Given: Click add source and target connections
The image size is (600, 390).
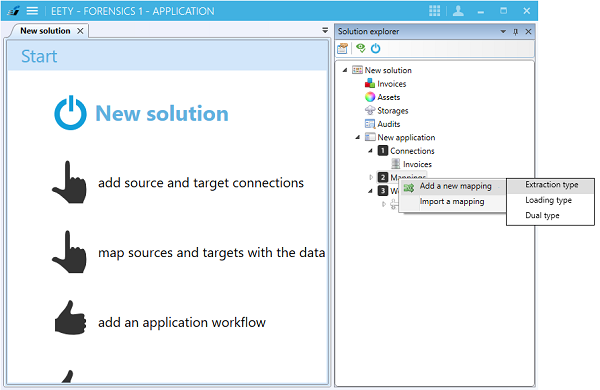Looking at the screenshot, I should pos(201,183).
